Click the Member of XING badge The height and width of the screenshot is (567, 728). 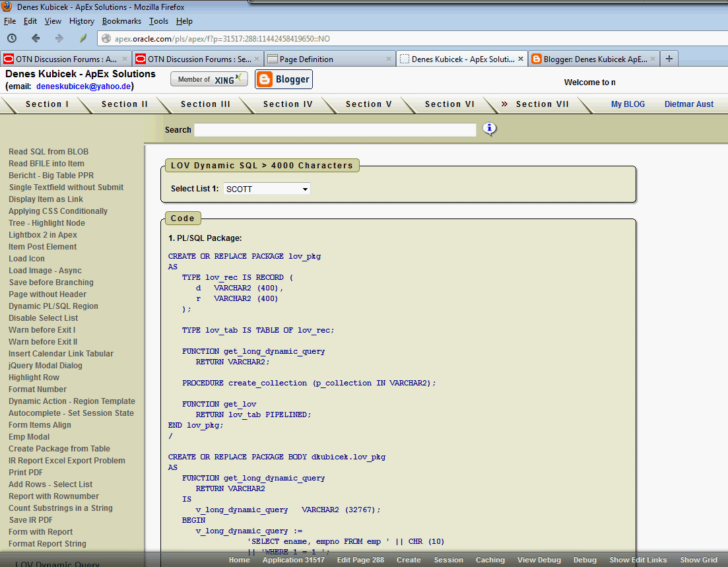point(209,79)
